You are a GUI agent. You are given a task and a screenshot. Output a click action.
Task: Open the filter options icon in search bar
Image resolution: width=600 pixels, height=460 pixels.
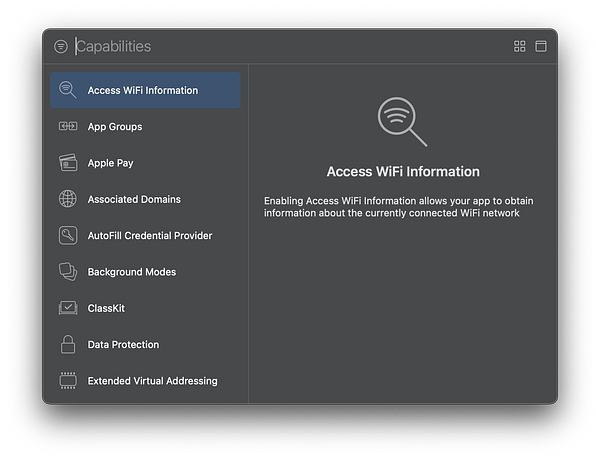click(x=61, y=46)
